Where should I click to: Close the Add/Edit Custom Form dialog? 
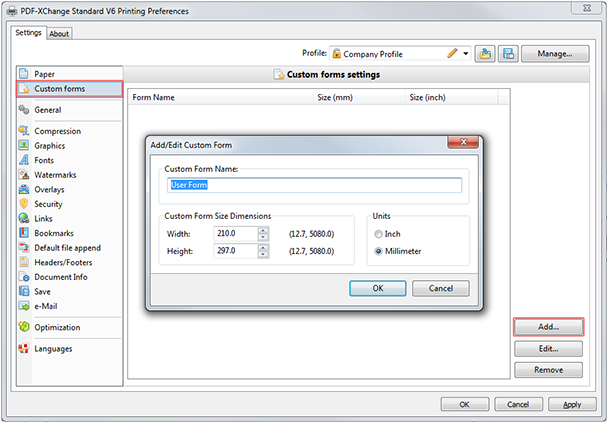pyautogui.click(x=463, y=142)
